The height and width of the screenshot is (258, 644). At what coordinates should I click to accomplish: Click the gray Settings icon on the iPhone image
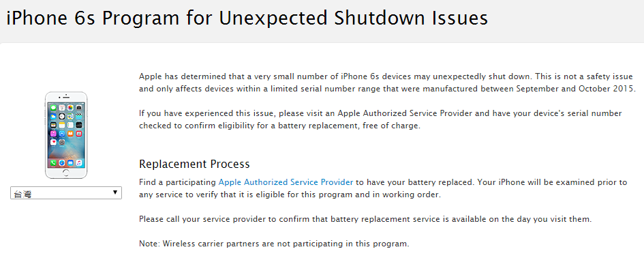(x=62, y=143)
